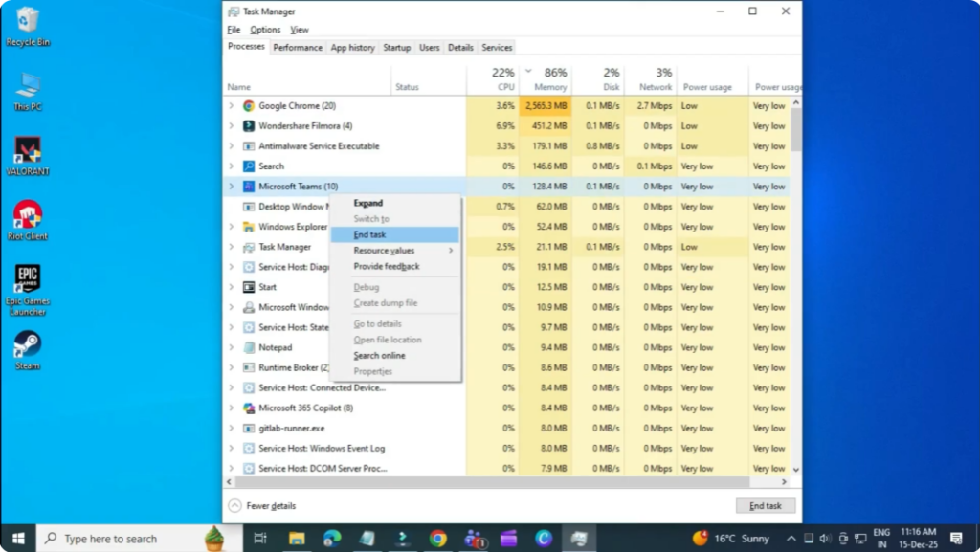
Task: Expand the Google Chrome process group
Action: (x=234, y=105)
